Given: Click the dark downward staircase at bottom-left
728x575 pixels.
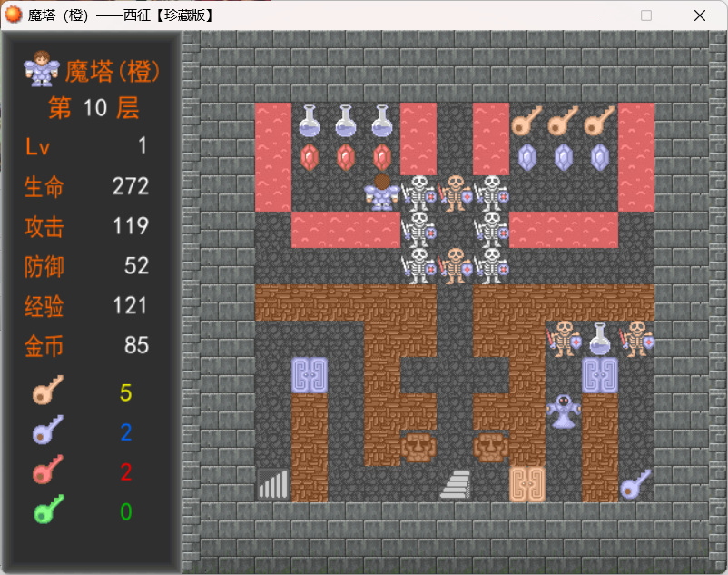Looking at the screenshot, I should point(273,484).
